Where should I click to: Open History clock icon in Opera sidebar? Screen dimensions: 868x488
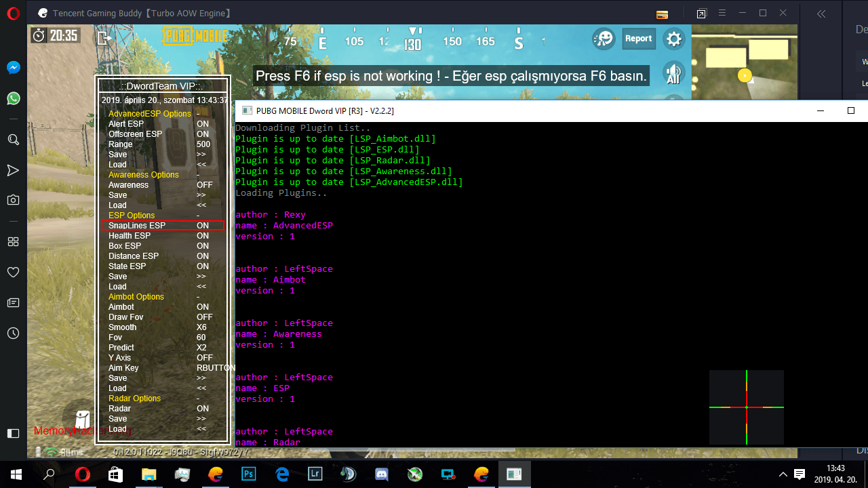(x=13, y=333)
